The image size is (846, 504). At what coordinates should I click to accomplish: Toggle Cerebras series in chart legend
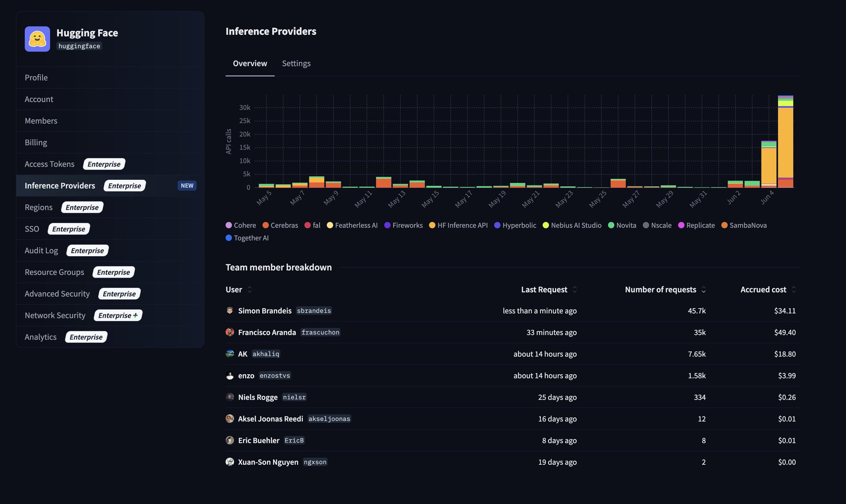click(x=280, y=225)
